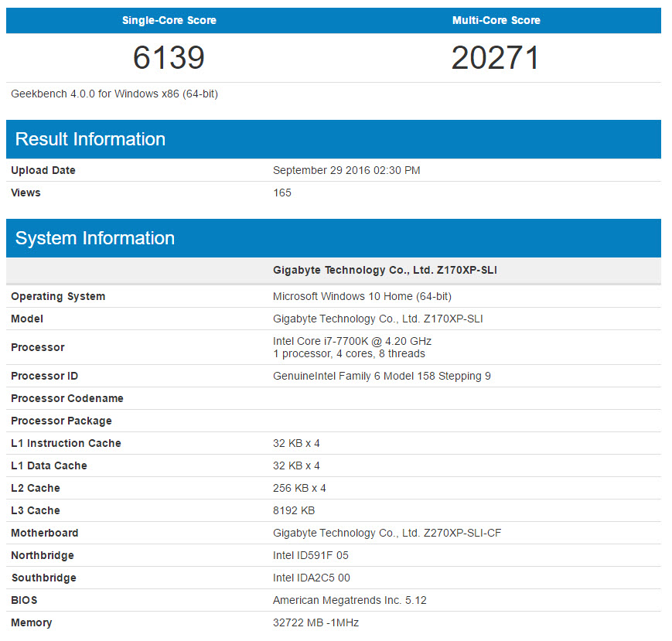Select the multi-core score value 20271

pyautogui.click(x=496, y=57)
